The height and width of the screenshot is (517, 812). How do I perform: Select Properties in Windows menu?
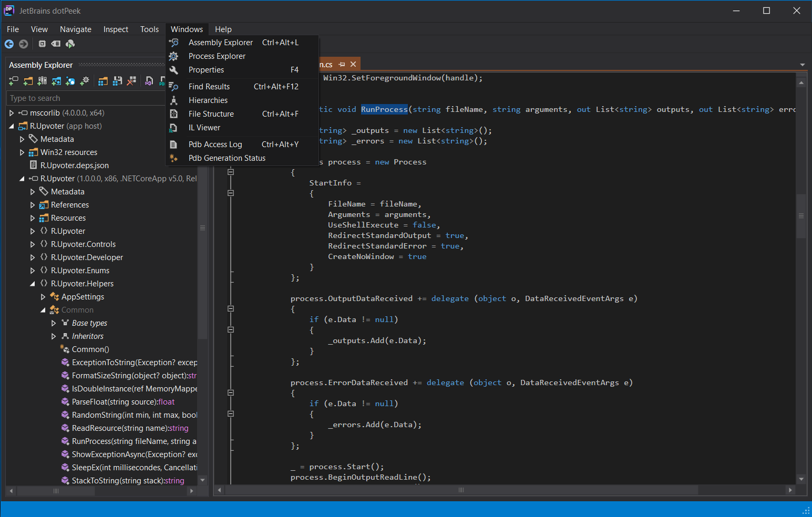[x=242, y=70]
